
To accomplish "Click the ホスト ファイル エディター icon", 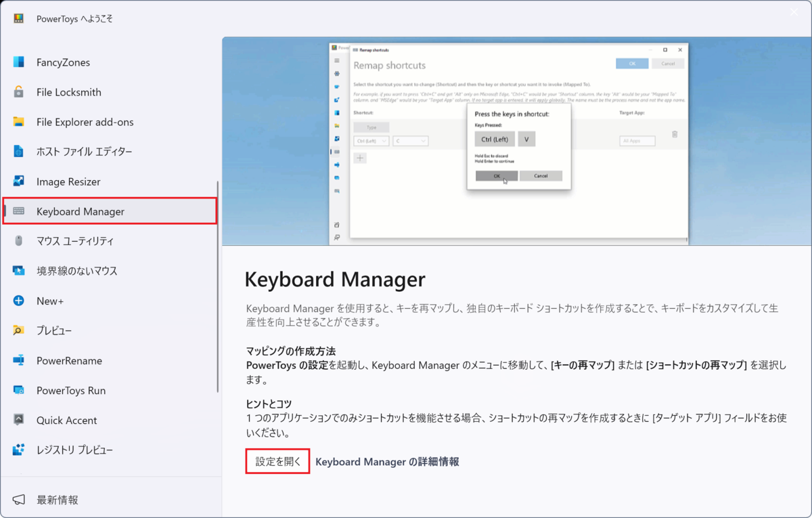I will coord(19,152).
